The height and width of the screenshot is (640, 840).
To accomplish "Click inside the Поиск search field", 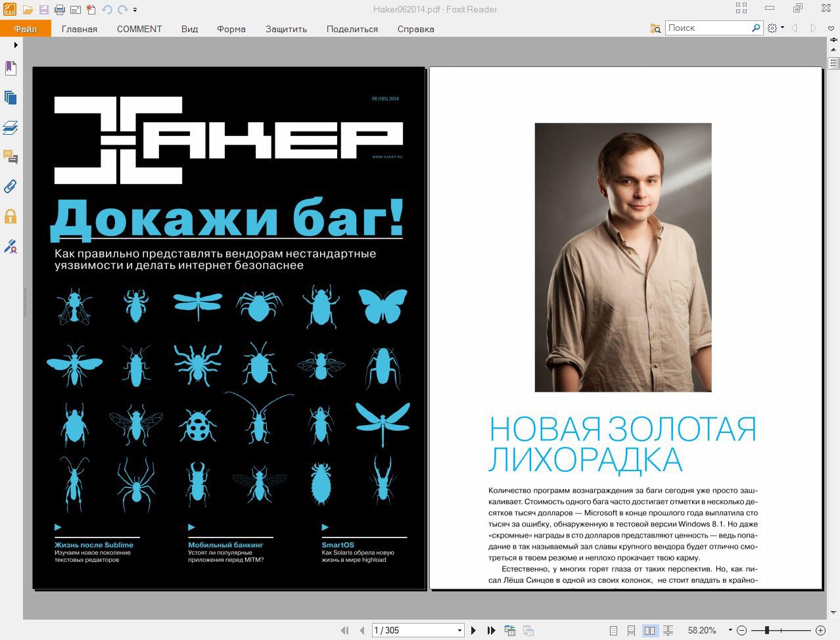I will pos(707,28).
